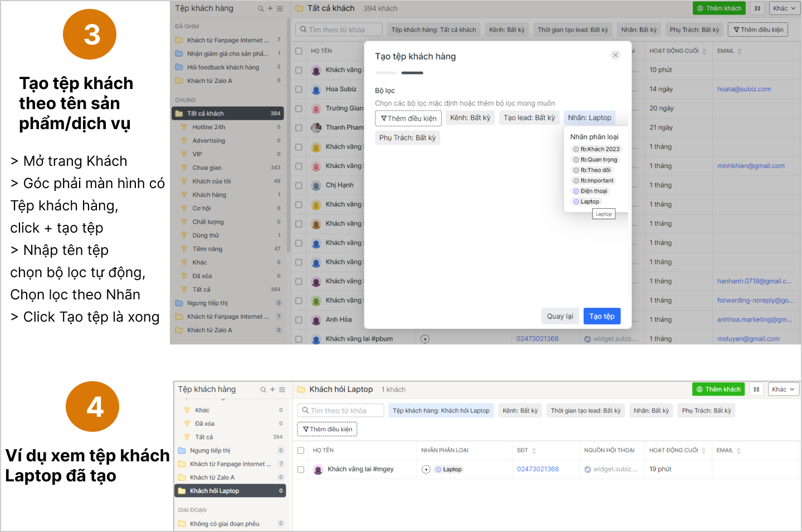The width and height of the screenshot is (802, 532).
Task: Click the SĐT column sort arrows
Action: coord(534,451)
